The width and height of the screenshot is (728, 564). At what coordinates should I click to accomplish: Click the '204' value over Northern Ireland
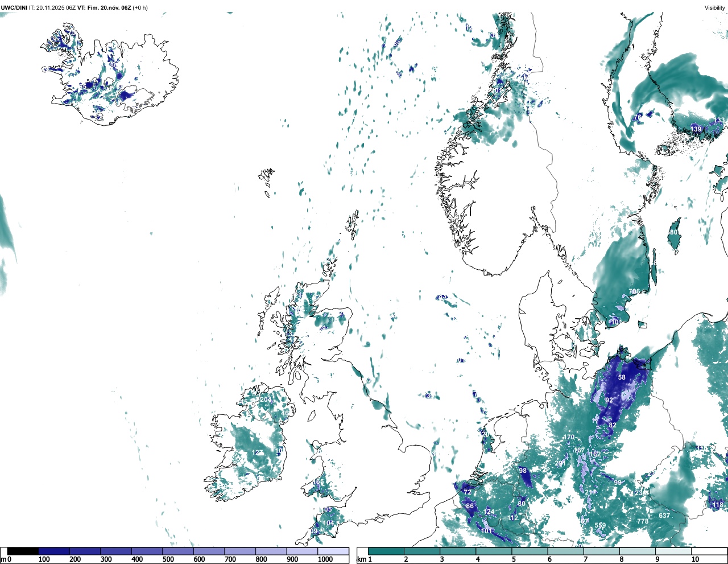[265, 400]
